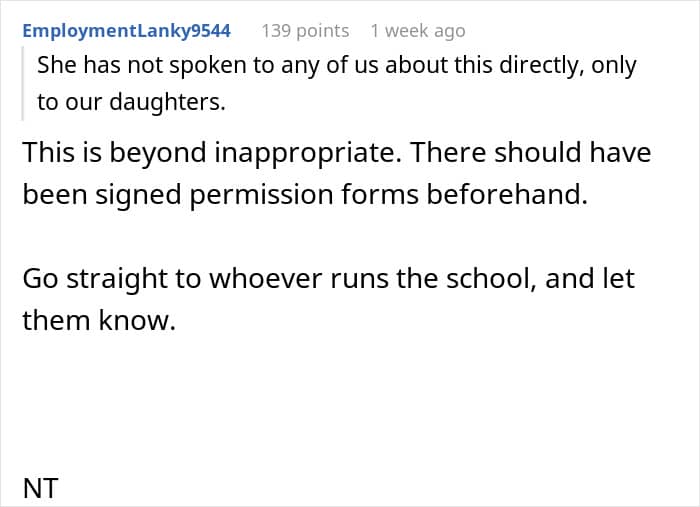Click the words 'and let' at the line end
This screenshot has width=700, height=507.
(590, 278)
